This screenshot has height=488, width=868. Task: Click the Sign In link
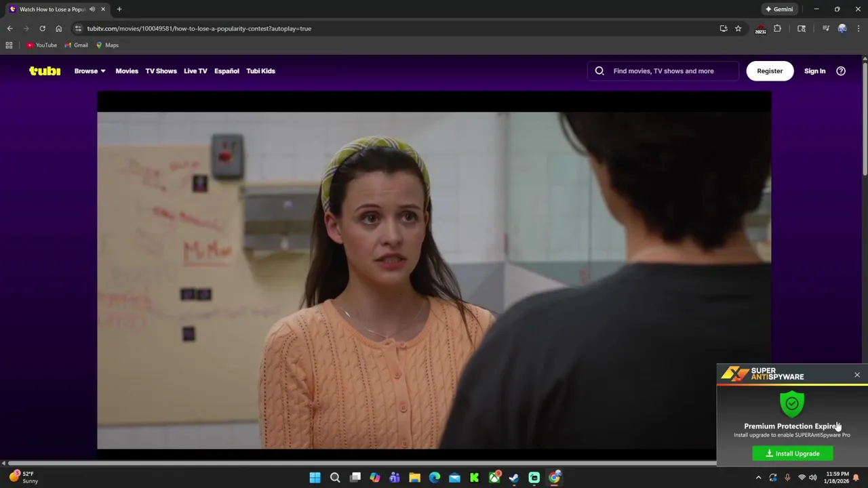tap(814, 70)
